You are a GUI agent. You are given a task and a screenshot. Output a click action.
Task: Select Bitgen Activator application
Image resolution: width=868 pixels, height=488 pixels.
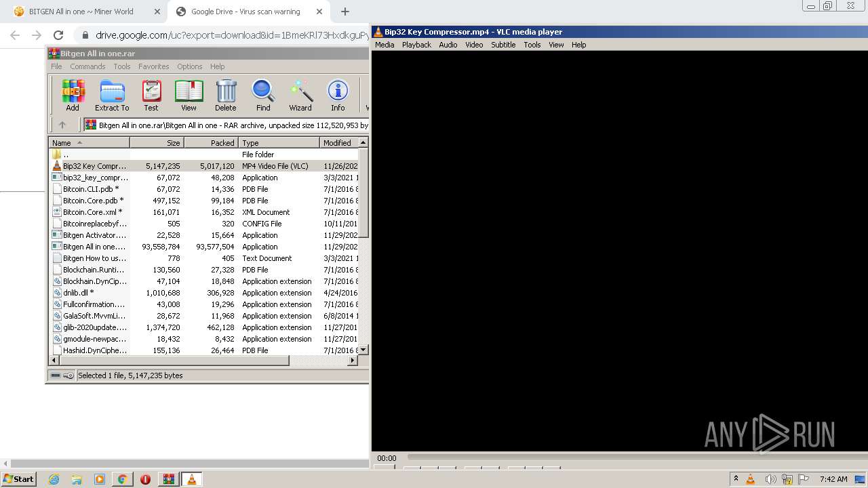click(x=203, y=235)
